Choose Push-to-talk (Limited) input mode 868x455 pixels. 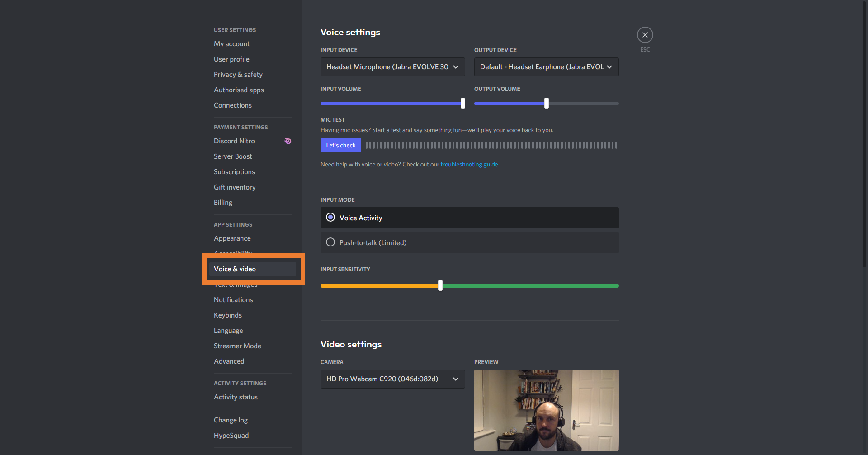coord(330,242)
